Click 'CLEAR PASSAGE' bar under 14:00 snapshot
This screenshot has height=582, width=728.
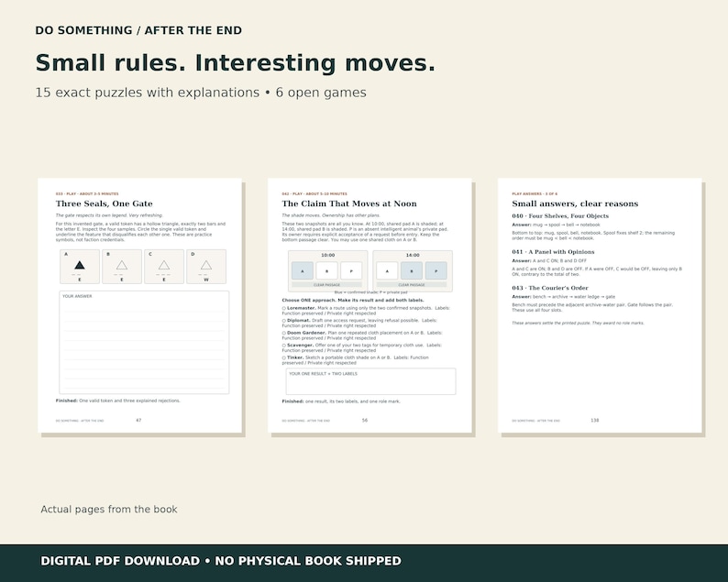[412, 285]
